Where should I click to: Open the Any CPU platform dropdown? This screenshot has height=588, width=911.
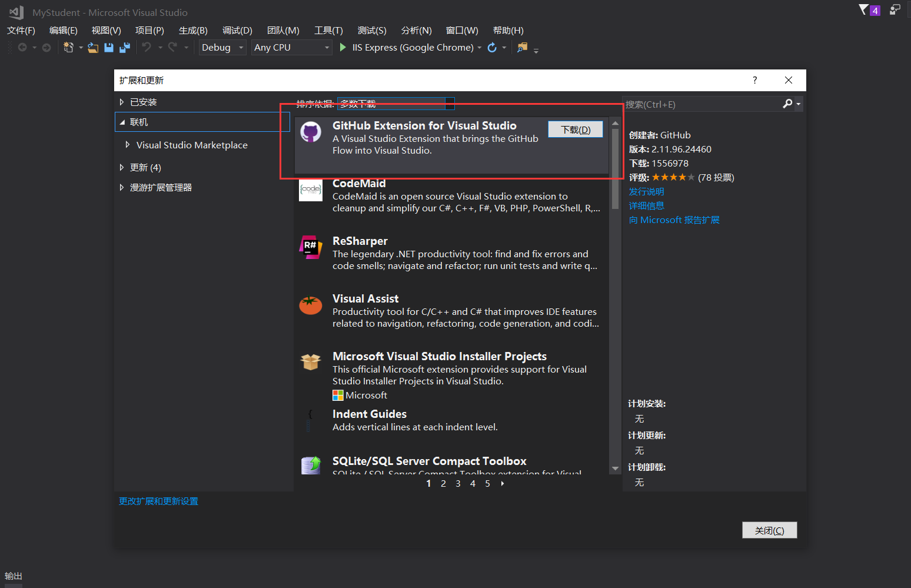coord(292,48)
